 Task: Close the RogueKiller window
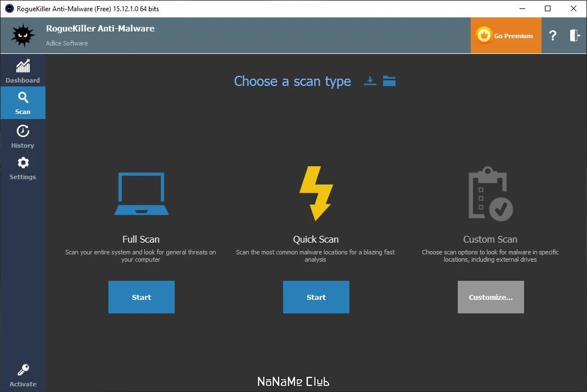click(x=573, y=8)
